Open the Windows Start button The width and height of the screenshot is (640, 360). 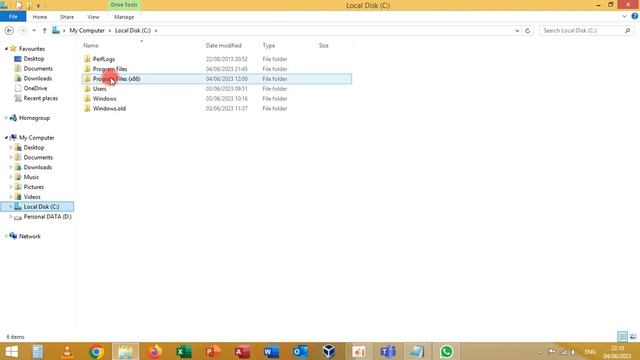click(x=11, y=351)
